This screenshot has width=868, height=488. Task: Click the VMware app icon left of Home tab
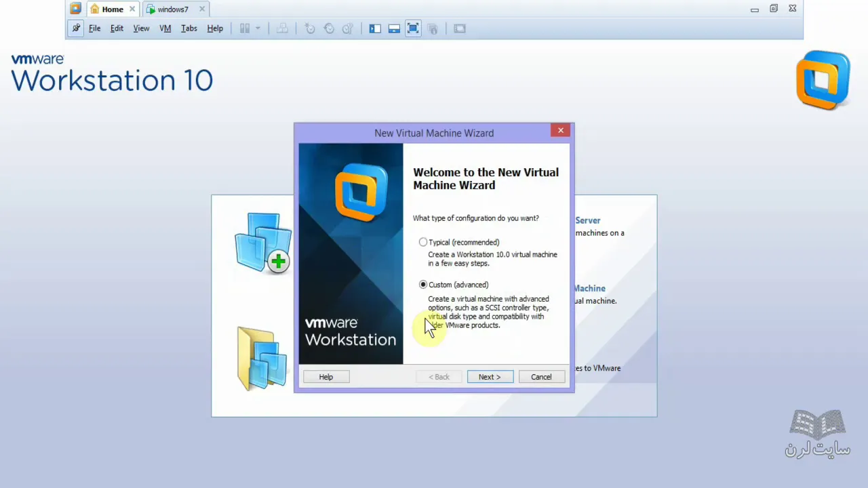[x=76, y=9]
